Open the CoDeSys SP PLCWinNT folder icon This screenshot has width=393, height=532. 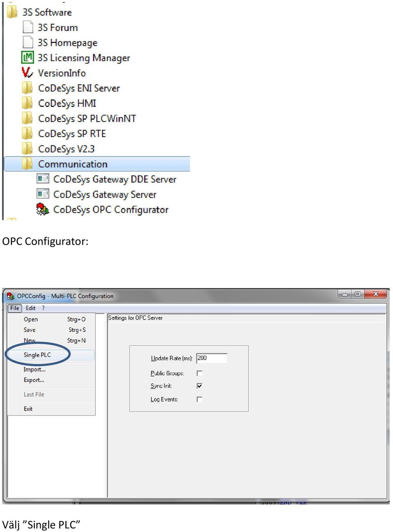(x=27, y=118)
